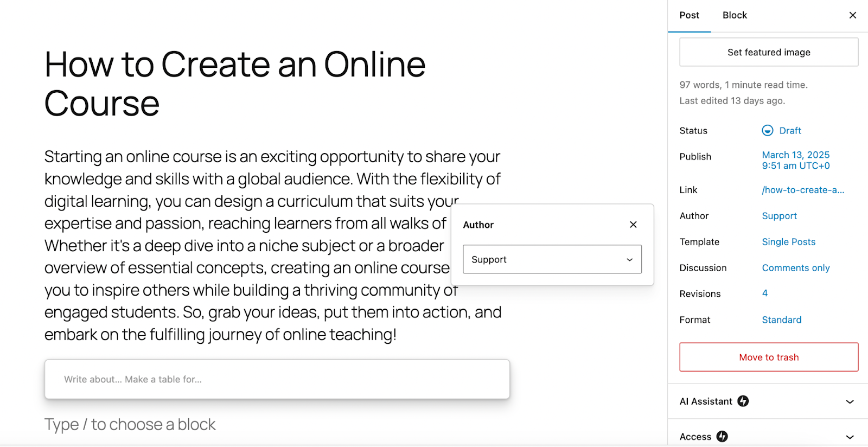Image resolution: width=868 pixels, height=447 pixels.
Task: Change the author via the Support link
Action: 779,215
